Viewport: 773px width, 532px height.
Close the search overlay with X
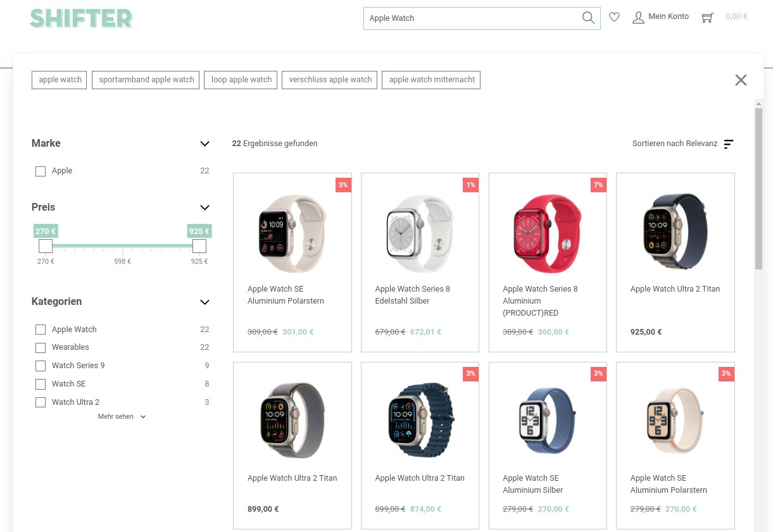point(741,80)
